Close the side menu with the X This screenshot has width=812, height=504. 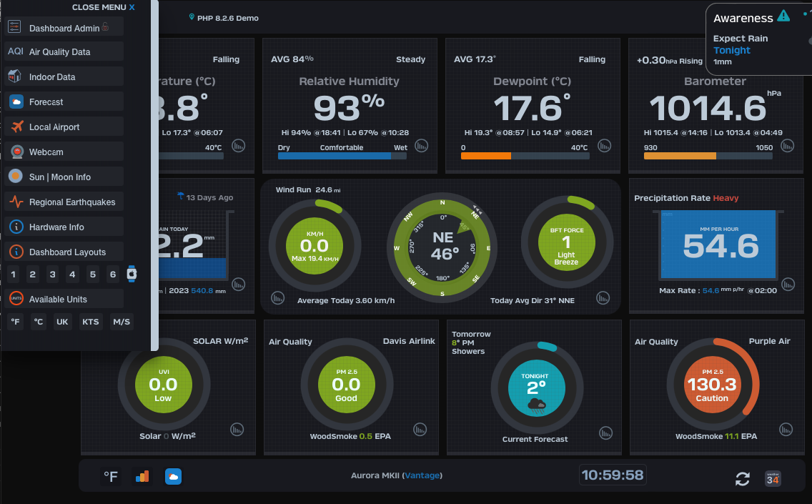[x=131, y=7]
